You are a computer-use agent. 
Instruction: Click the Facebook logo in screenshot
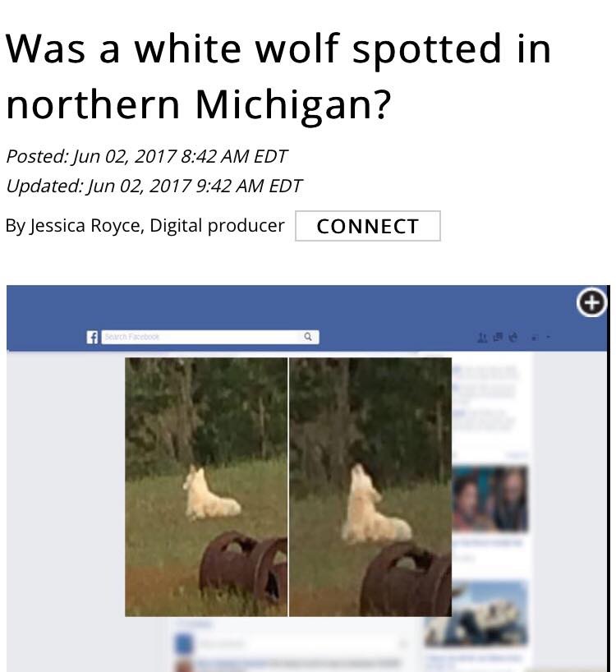(92, 338)
